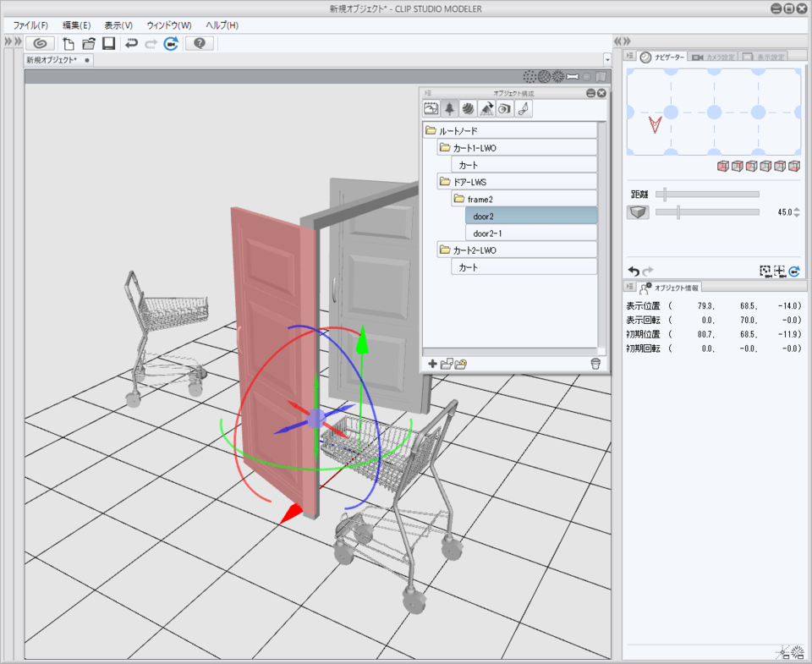The height and width of the screenshot is (664, 812).
Task: Open オブジェクト構成 palette menu icon
Action: [428, 93]
